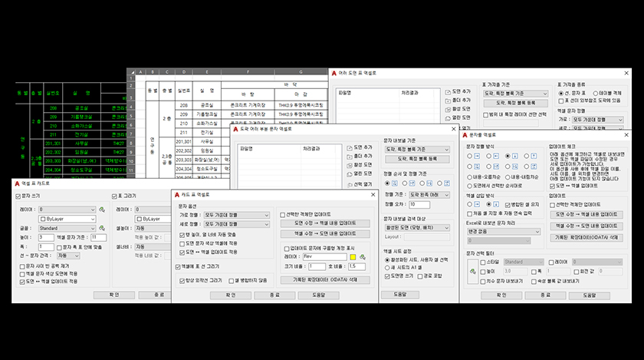
Task: Select 새 시트의 A1 셀 radio button
Action: tap(387, 267)
